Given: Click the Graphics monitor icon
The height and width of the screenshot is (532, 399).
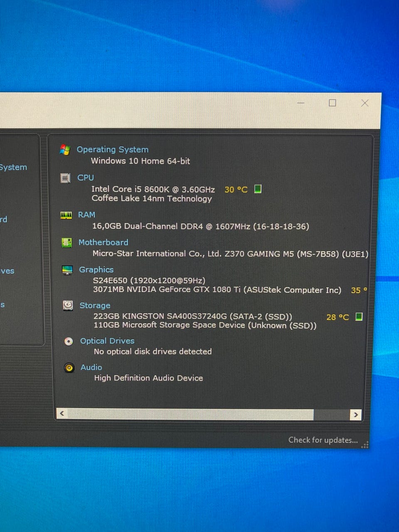Looking at the screenshot, I should click(67, 270).
